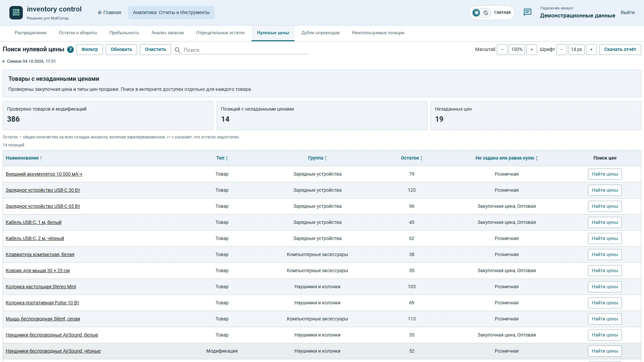Open Неиспользуемые позиции tab
Screen dimensions: 644x362
(378, 33)
